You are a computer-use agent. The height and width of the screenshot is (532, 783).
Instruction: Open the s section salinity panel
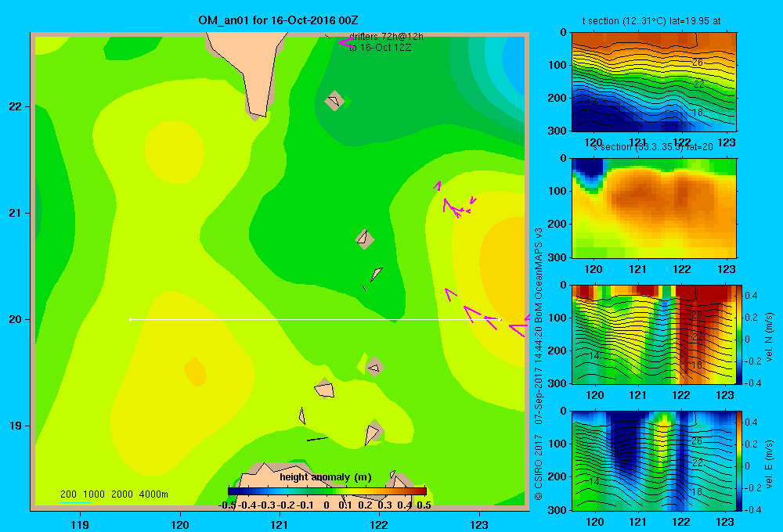654,207
